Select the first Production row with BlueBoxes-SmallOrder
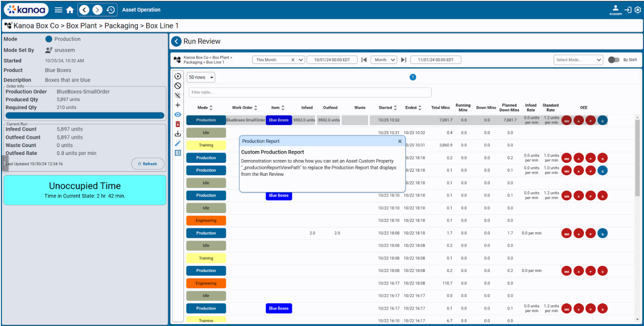644x326 pixels. click(x=397, y=120)
